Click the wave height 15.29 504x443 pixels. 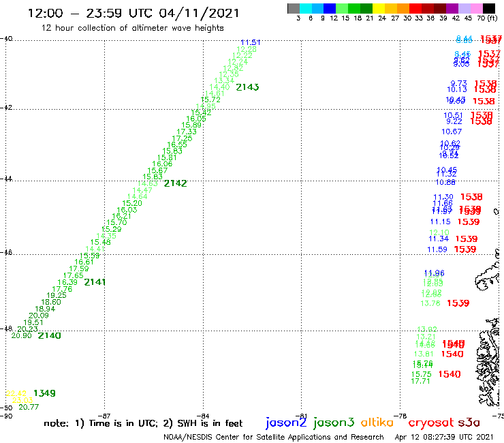coord(112,229)
